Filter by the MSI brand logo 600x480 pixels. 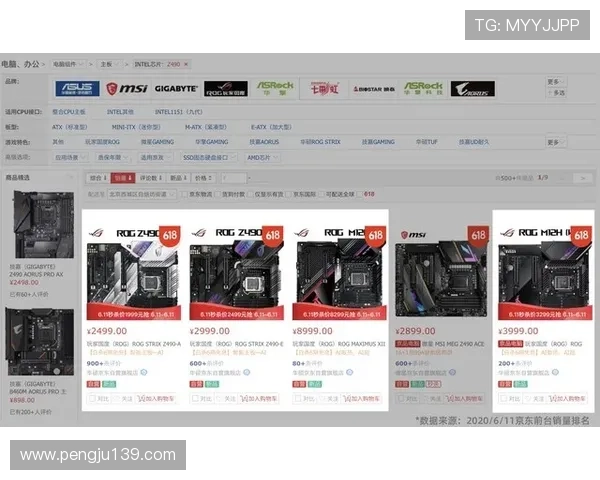127,88
